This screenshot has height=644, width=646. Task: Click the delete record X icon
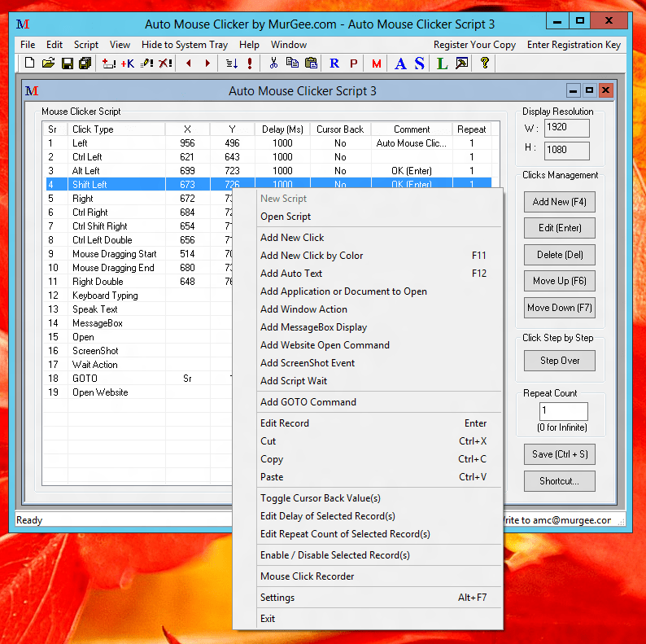166,63
